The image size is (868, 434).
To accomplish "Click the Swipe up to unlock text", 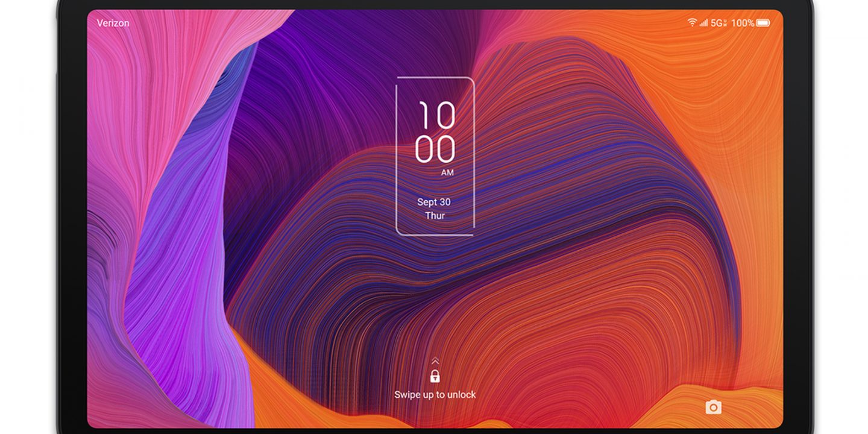I will [435, 395].
